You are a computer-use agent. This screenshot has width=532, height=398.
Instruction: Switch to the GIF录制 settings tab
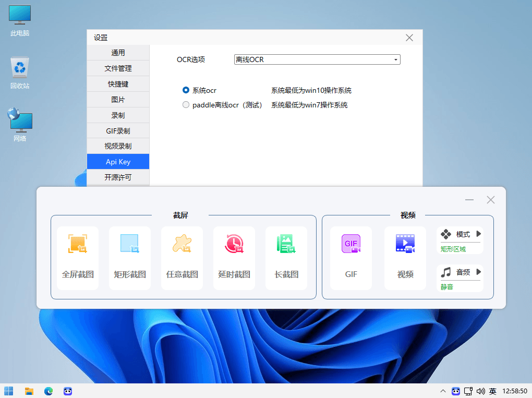coord(118,130)
